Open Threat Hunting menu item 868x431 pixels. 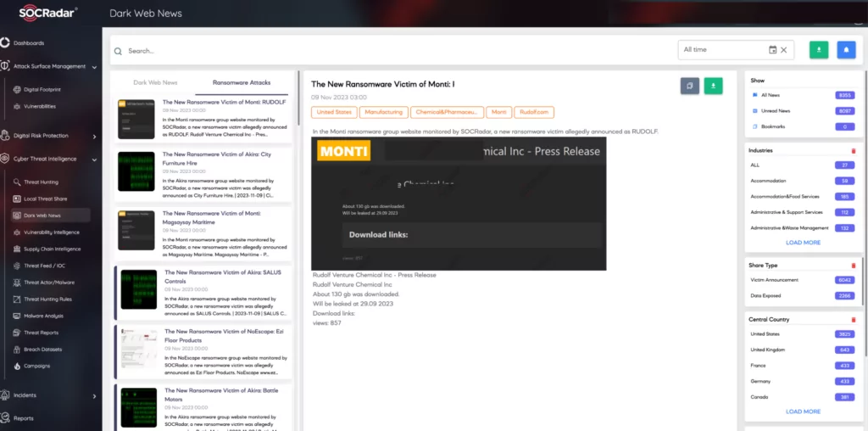pos(41,182)
